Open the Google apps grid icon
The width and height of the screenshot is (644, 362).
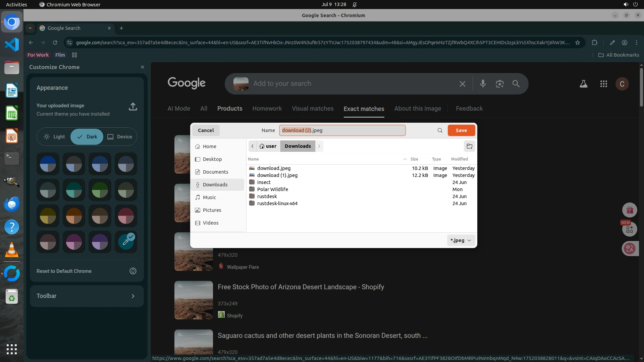tap(603, 84)
